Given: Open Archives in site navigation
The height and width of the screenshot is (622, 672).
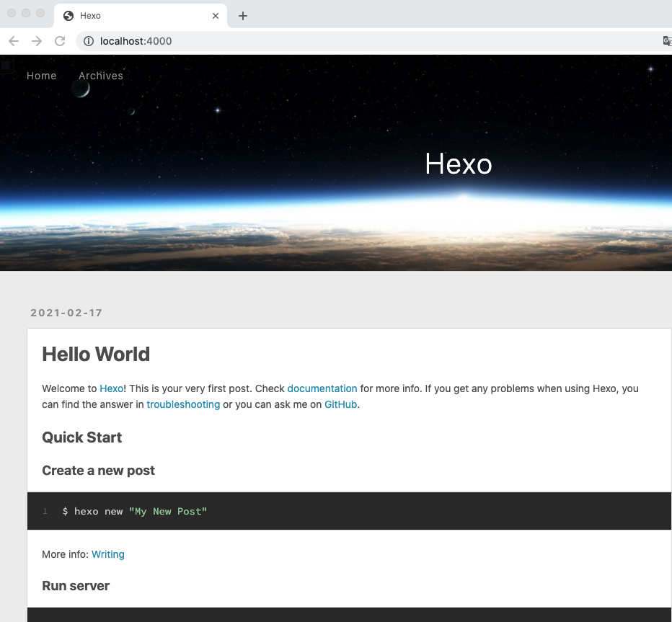Looking at the screenshot, I should coord(101,76).
